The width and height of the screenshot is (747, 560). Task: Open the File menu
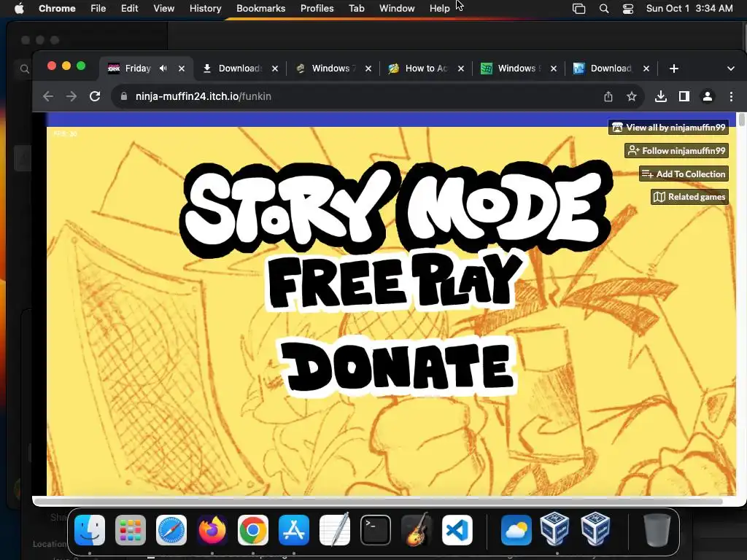click(98, 8)
